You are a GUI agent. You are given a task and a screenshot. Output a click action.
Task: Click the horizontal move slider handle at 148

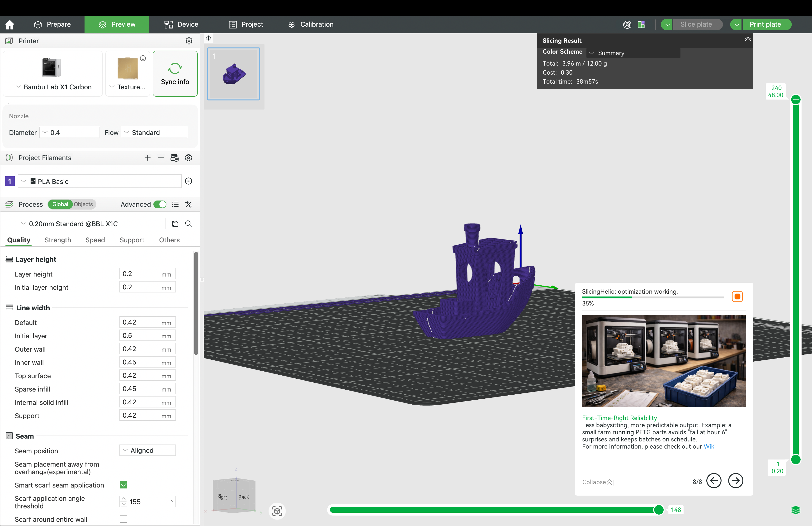658,510
